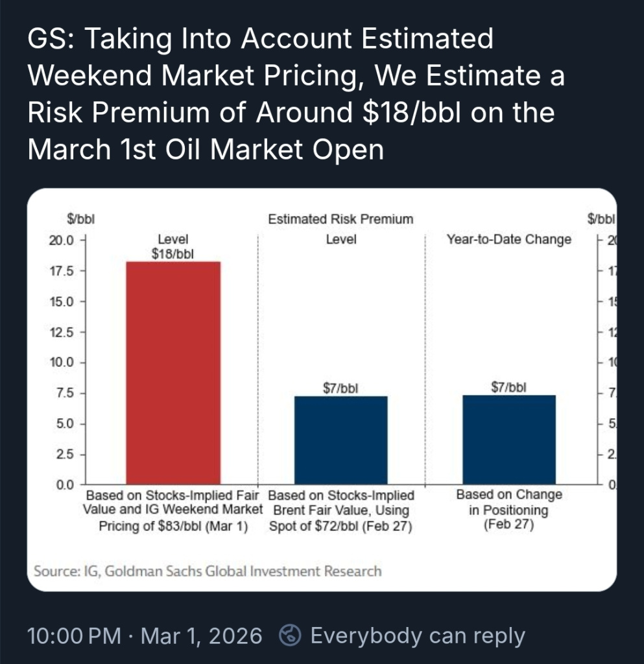Select the middle blue Brent fair value bar
Screen dimensions: 644x664
340,440
